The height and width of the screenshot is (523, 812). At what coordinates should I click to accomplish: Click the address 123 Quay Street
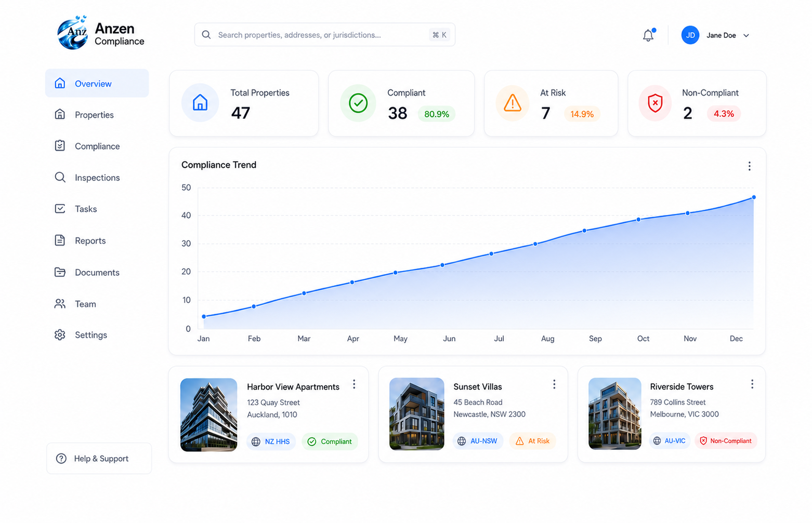click(x=273, y=403)
